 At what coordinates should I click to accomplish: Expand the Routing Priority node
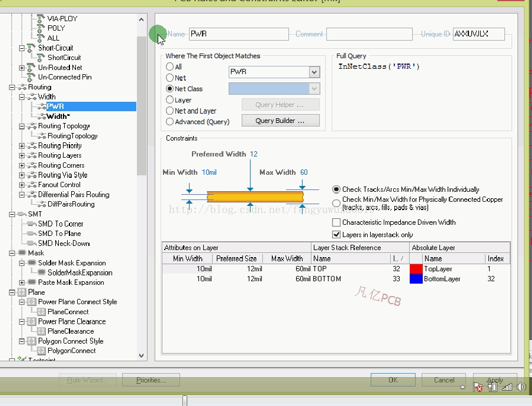(x=22, y=146)
